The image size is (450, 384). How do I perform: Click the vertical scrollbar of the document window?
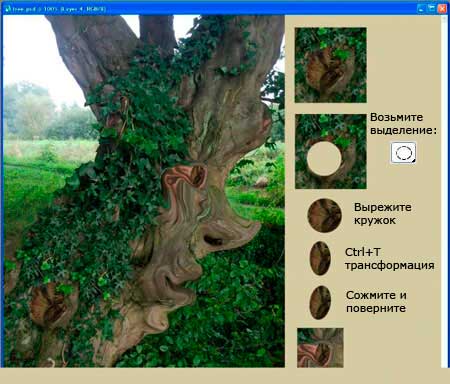coord(444,191)
